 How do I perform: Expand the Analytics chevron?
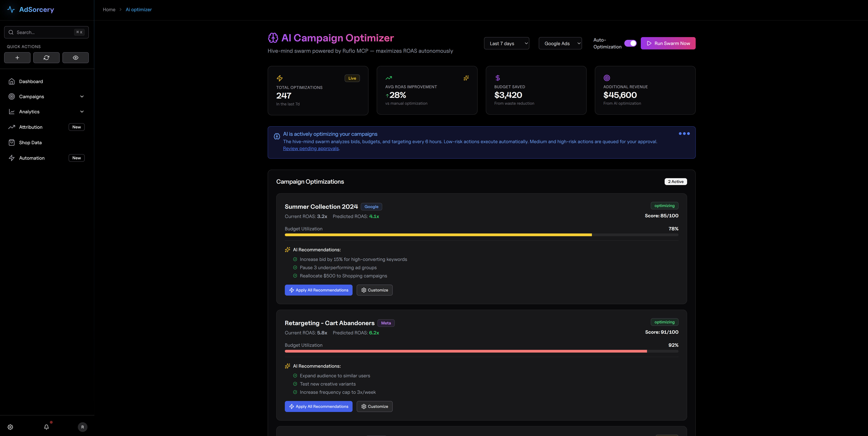point(82,112)
